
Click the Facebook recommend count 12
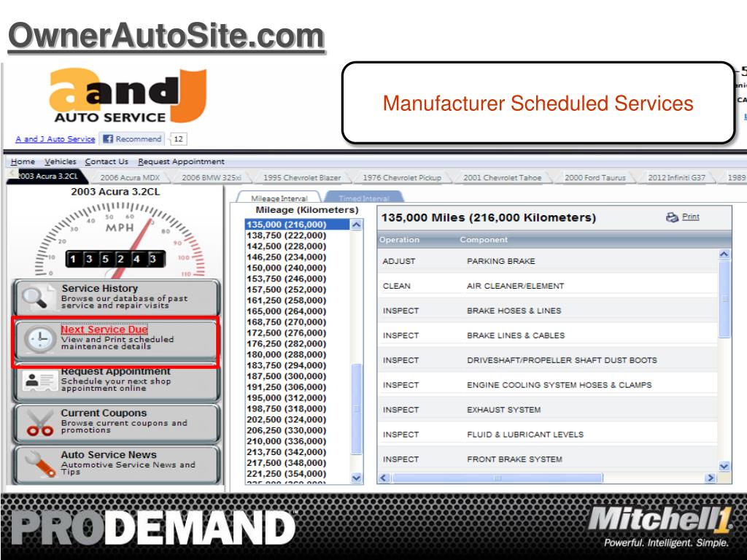pos(178,139)
